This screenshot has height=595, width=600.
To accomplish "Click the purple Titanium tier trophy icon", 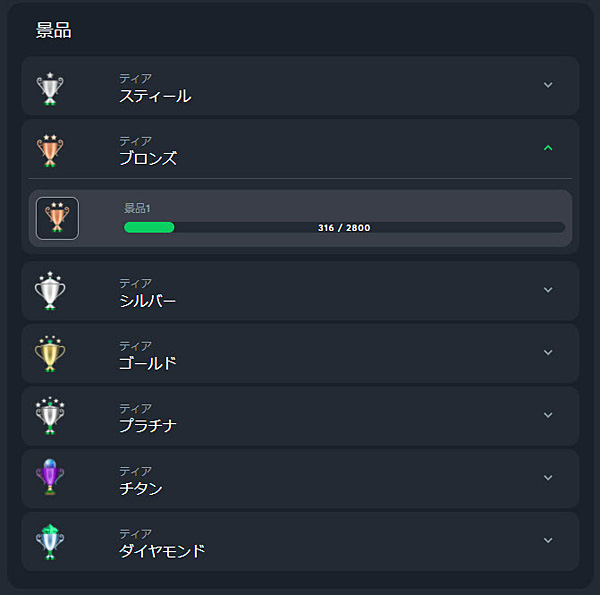I will coord(50,478).
